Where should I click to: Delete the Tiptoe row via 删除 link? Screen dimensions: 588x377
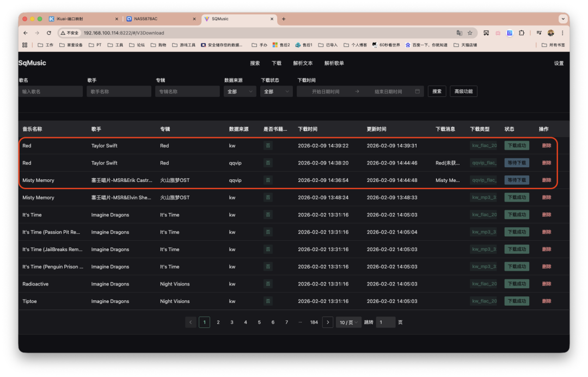(x=546, y=301)
